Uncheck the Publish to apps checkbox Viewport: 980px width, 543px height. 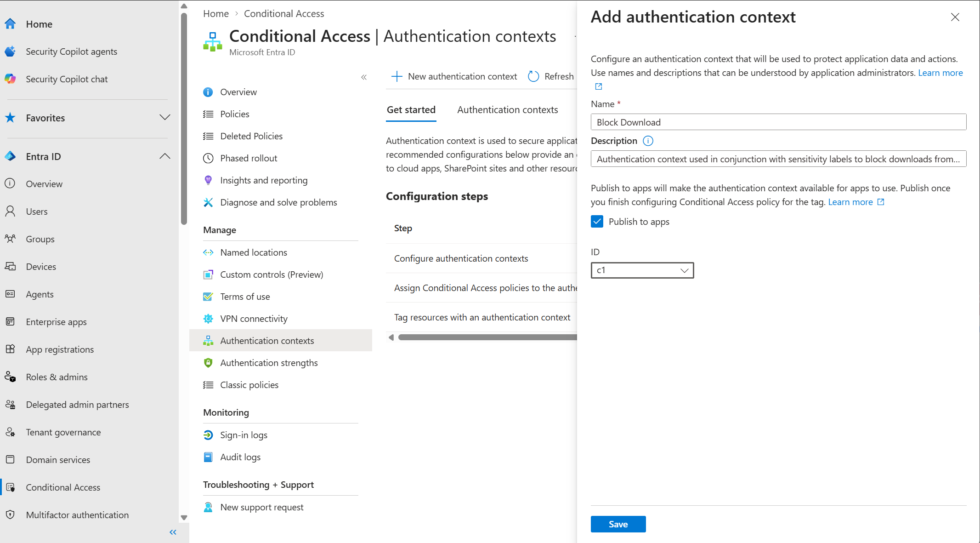click(597, 222)
